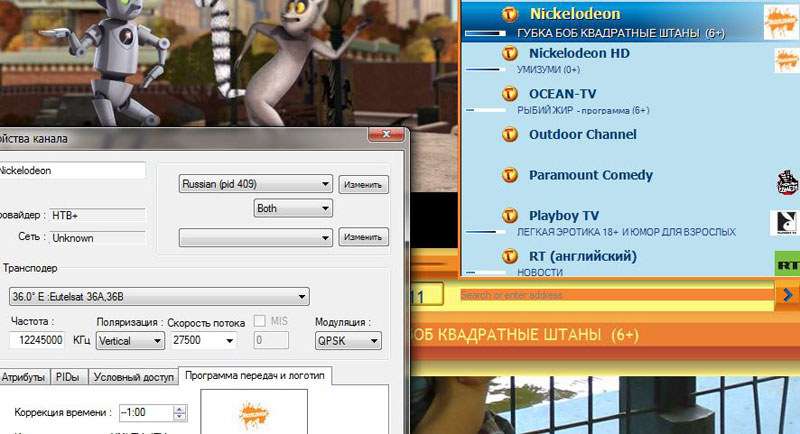Open the Vertical polarization dropdown
The height and width of the screenshot is (434, 800).
click(x=130, y=341)
